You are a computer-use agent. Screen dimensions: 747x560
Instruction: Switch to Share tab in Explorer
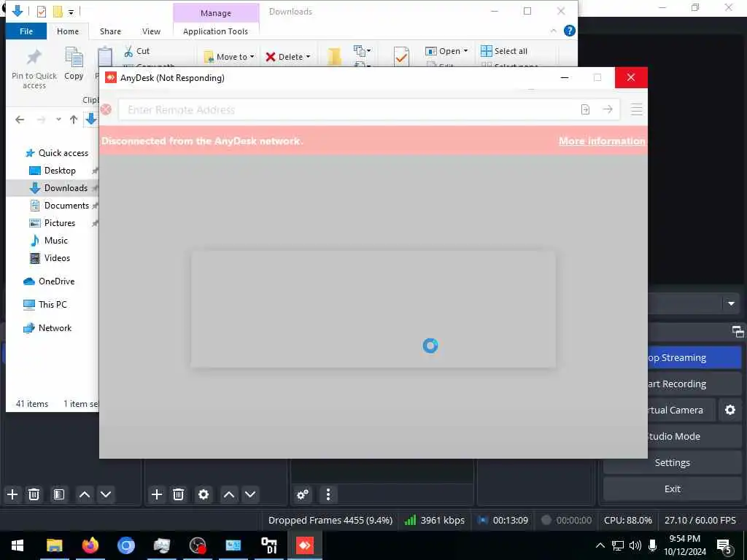tap(110, 31)
